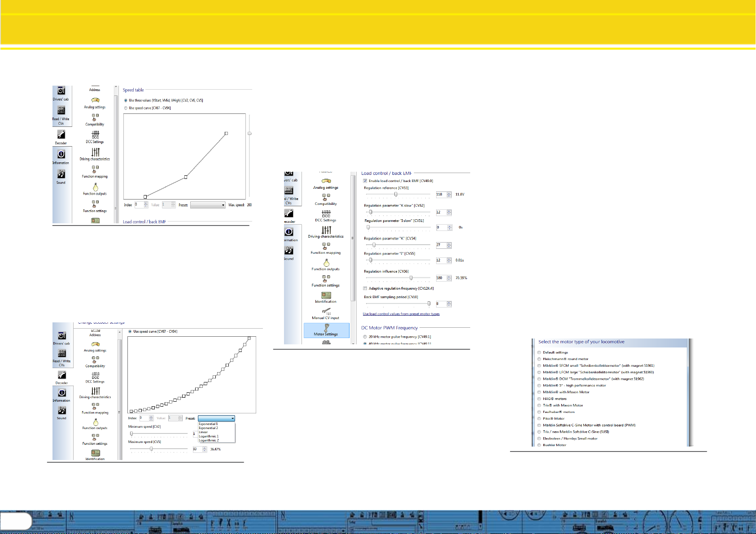Select Motor Settings in the Load control window
This screenshot has height=534, width=756.
point(326,330)
